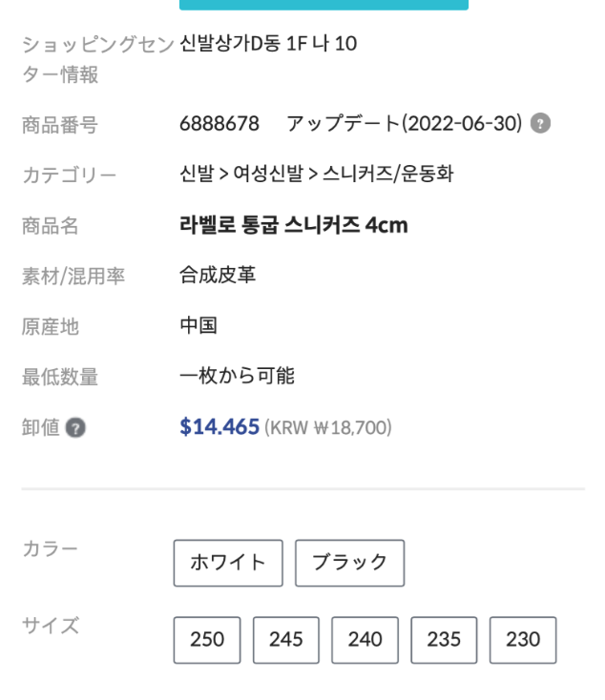605x700 pixels.
Task: Click product number 6888678
Action: click(219, 124)
